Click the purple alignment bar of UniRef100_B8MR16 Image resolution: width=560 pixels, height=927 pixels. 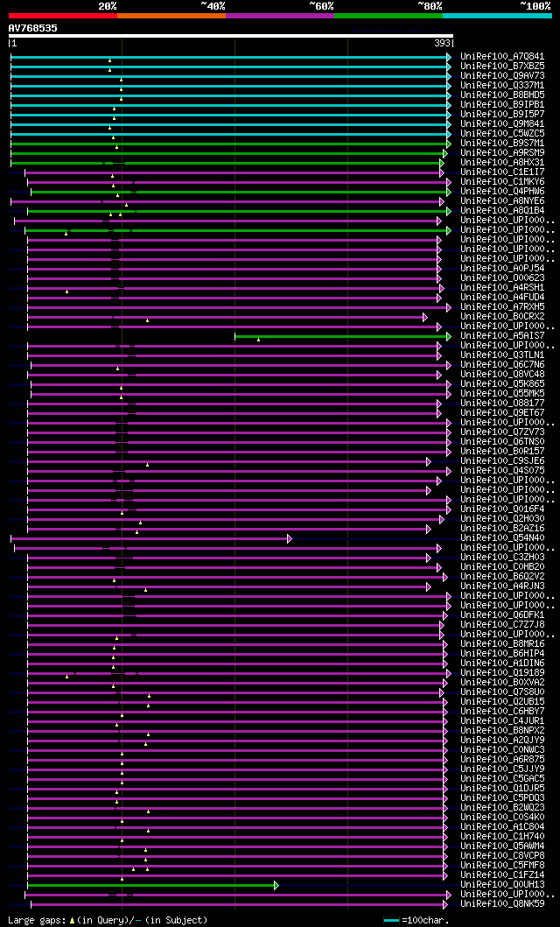(235, 643)
